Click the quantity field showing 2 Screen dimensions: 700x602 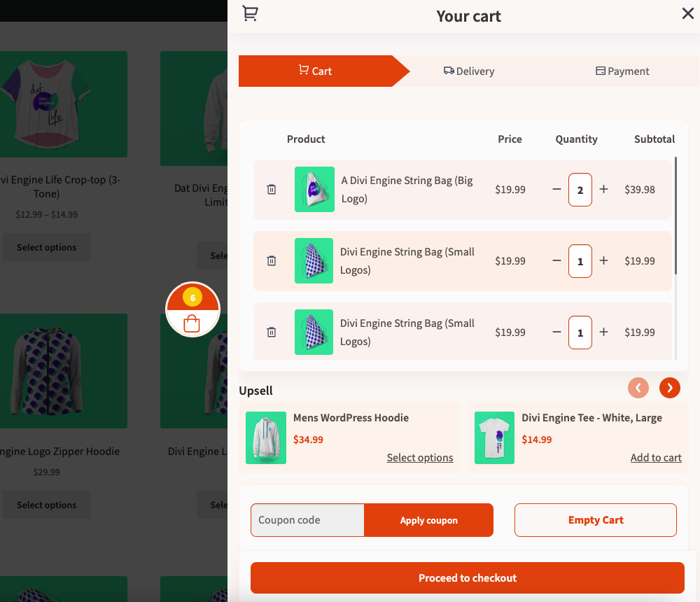coord(580,190)
